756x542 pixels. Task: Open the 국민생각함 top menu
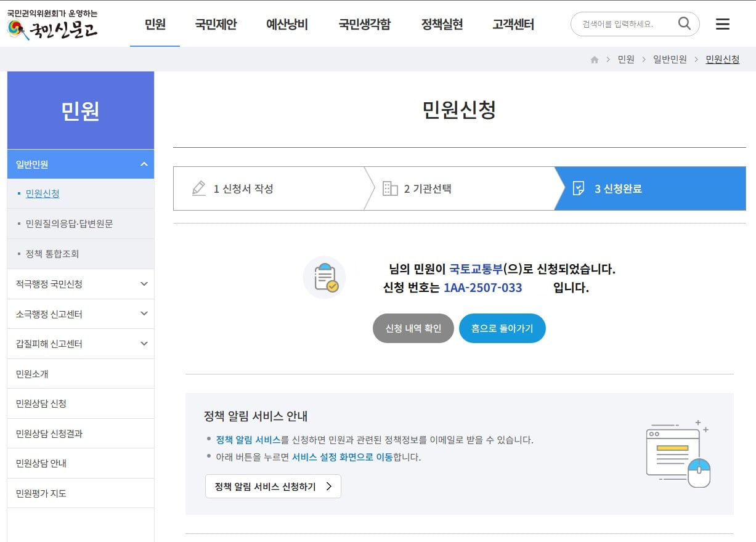[x=364, y=24]
